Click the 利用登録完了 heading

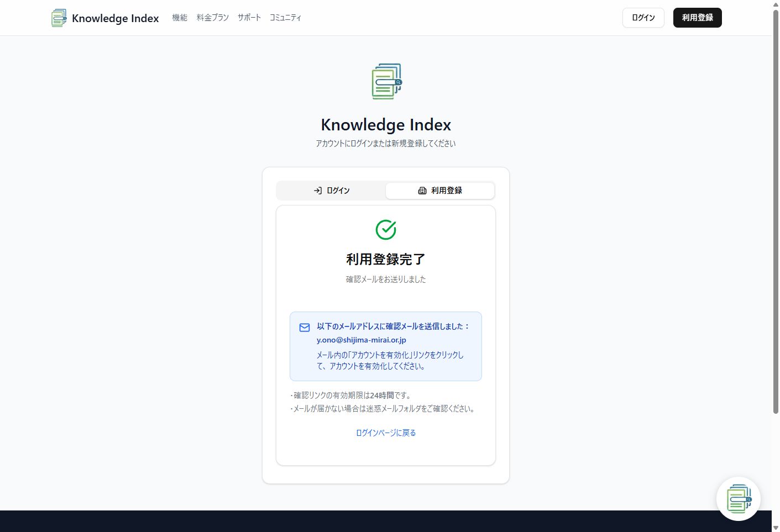pyautogui.click(x=386, y=259)
